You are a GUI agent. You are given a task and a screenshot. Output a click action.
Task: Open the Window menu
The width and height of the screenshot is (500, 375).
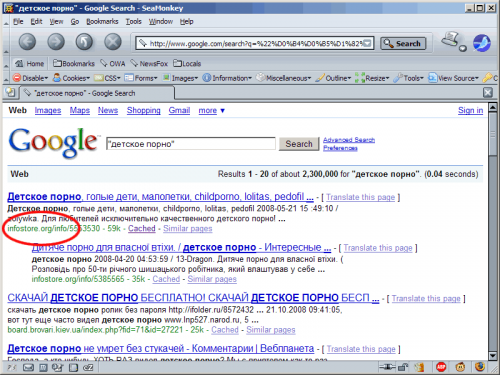[161, 22]
